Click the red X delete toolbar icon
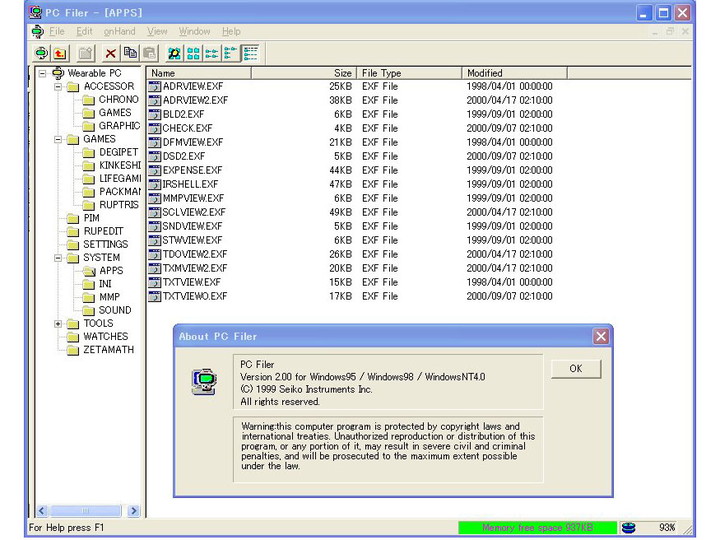Screen dimensions: 720x540 pos(110,53)
